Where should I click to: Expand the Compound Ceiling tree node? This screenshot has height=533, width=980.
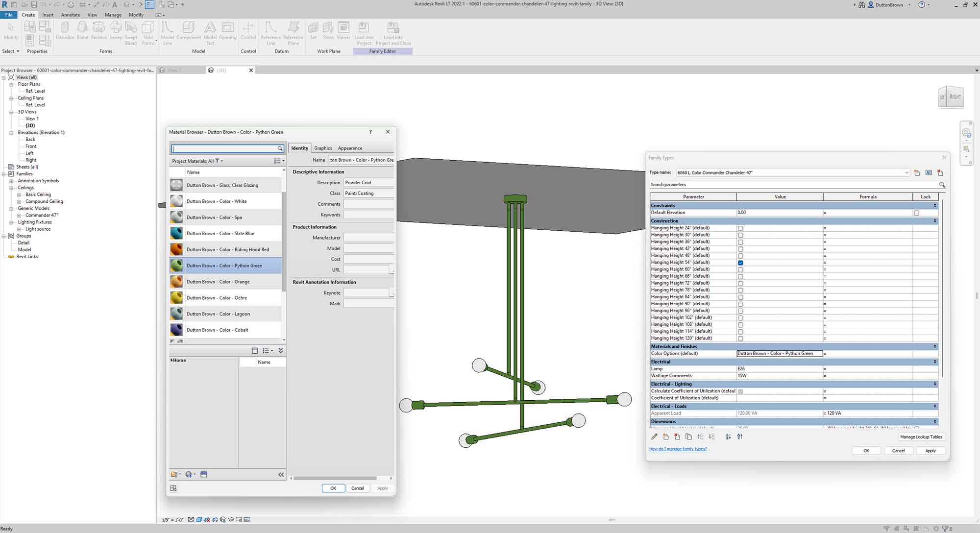(x=19, y=201)
